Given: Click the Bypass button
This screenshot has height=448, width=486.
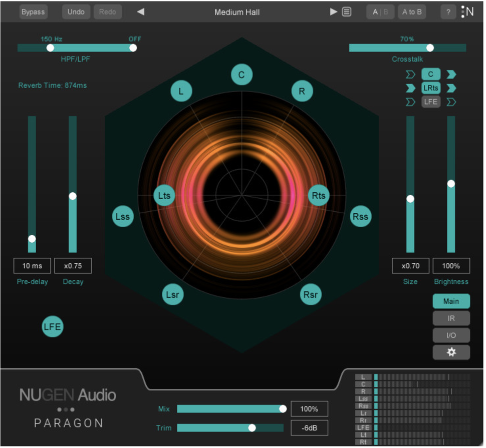Looking at the screenshot, I should click(x=33, y=12).
